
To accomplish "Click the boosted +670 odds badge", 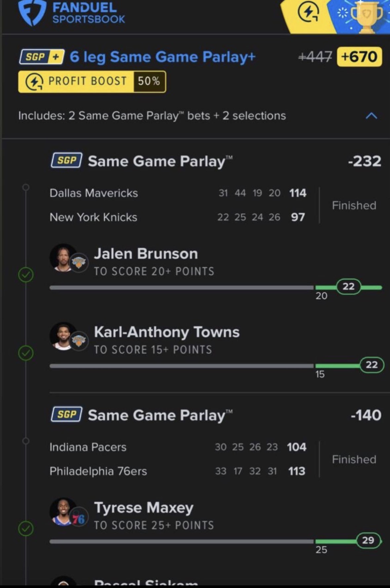I will [359, 57].
